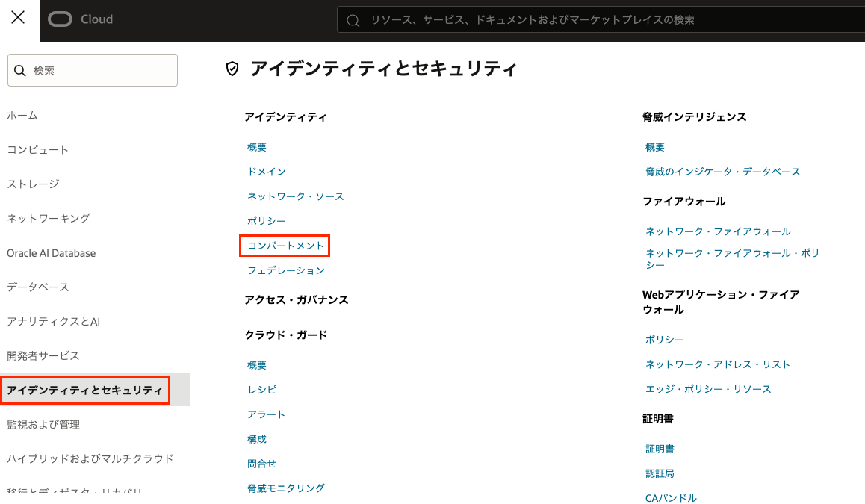Focus the sidebar 検索 input field

[x=93, y=70]
